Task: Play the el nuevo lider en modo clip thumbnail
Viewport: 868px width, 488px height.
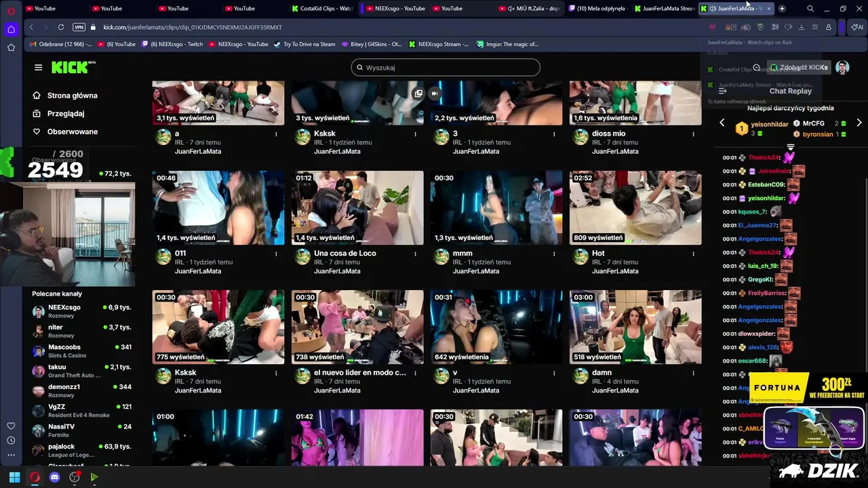Action: pos(357,327)
